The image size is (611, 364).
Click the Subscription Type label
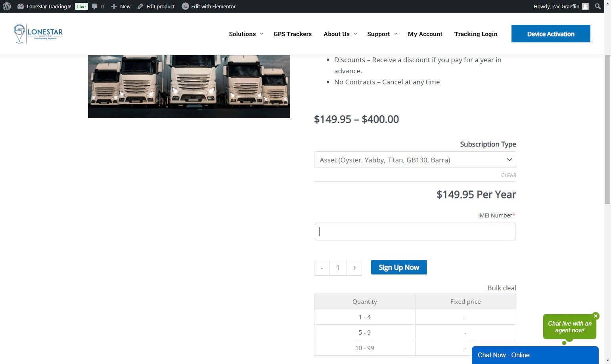tap(488, 144)
